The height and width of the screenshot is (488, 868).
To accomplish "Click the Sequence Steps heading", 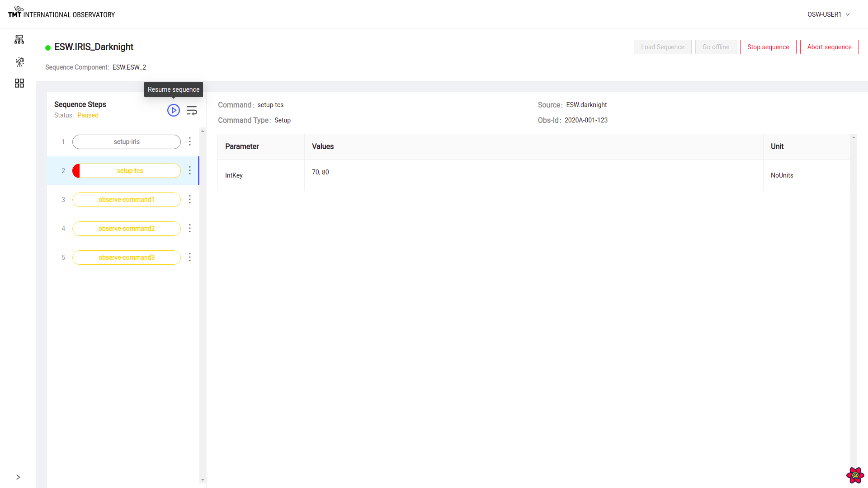I will click(80, 104).
